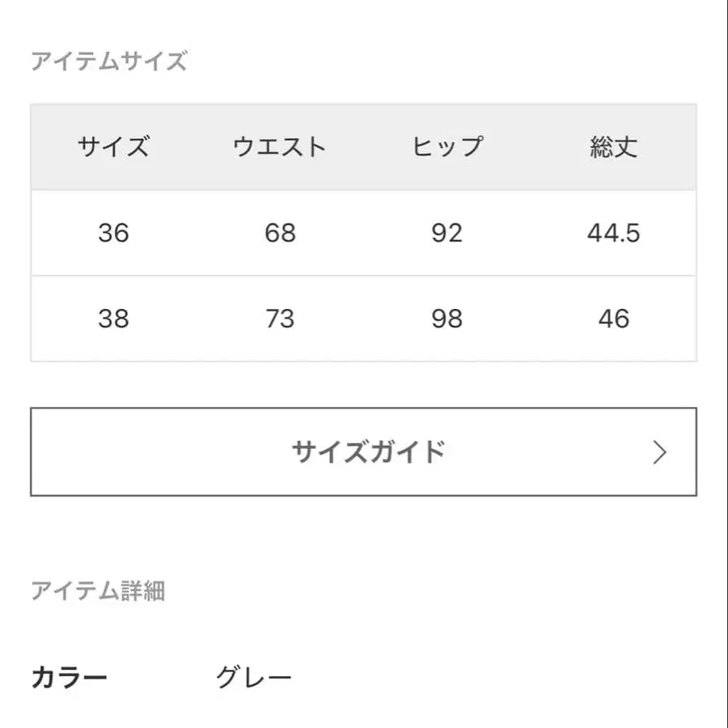
Task: Click hip value 98 for size 38
Action: tap(446, 319)
